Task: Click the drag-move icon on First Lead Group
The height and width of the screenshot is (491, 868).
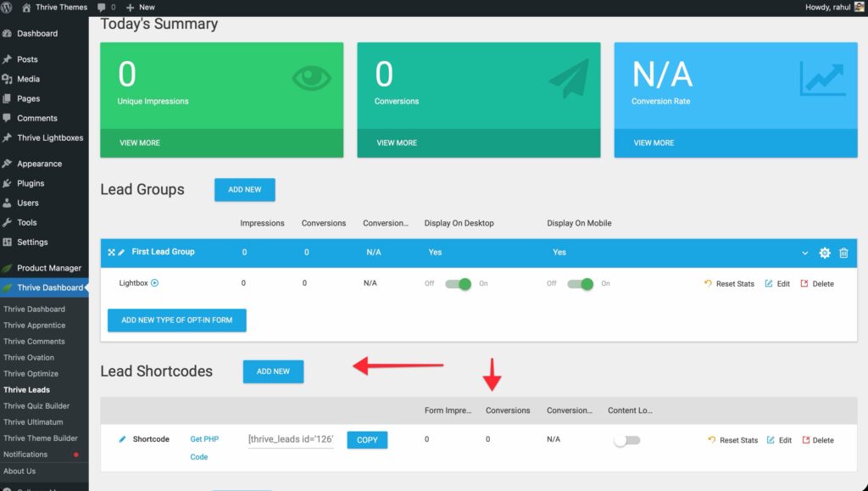Action: click(111, 253)
